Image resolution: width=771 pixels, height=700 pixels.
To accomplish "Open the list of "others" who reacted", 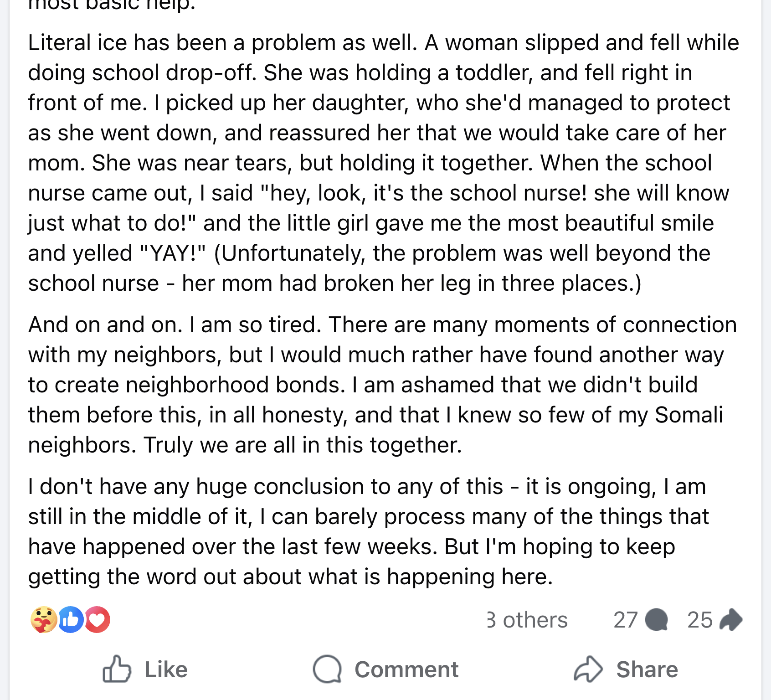I will click(529, 620).
